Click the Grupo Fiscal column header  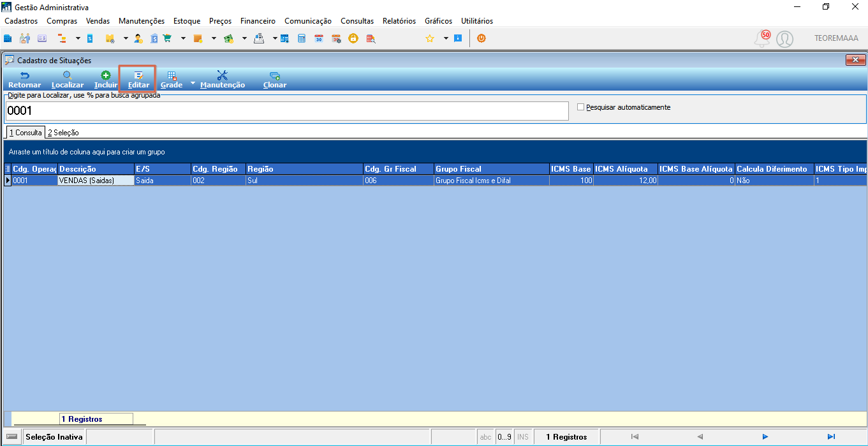[491, 169]
